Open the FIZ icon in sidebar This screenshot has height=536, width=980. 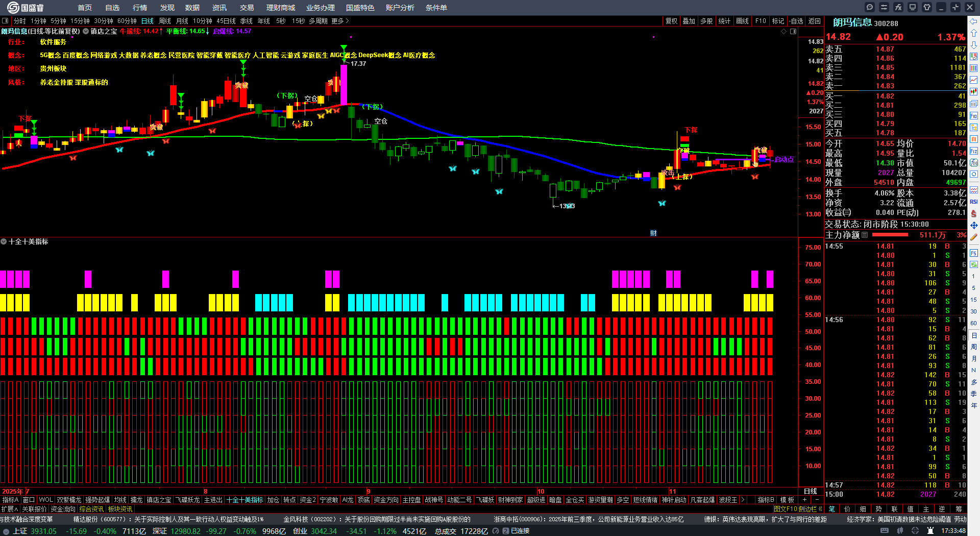tap(974, 151)
